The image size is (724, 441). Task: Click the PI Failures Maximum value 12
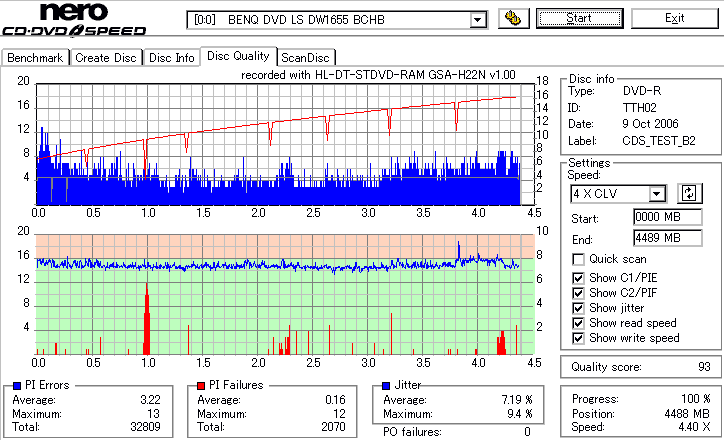coord(339,413)
